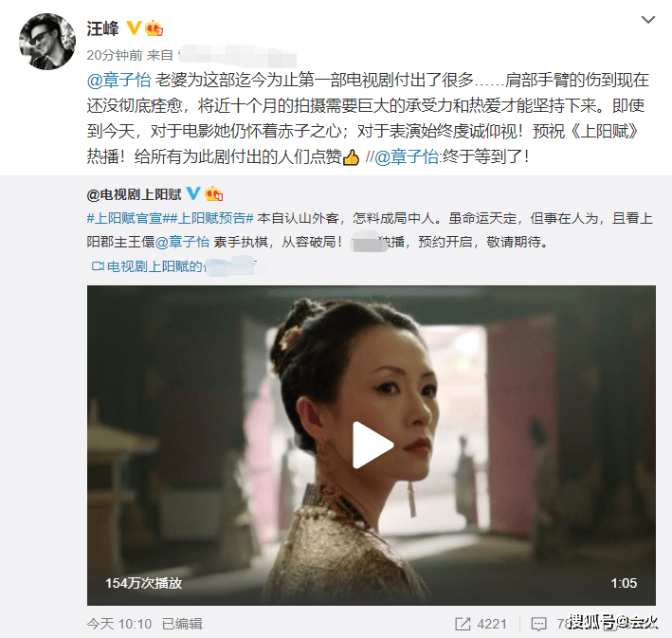Click the crown membership icon beside 汪峰

[154, 28]
